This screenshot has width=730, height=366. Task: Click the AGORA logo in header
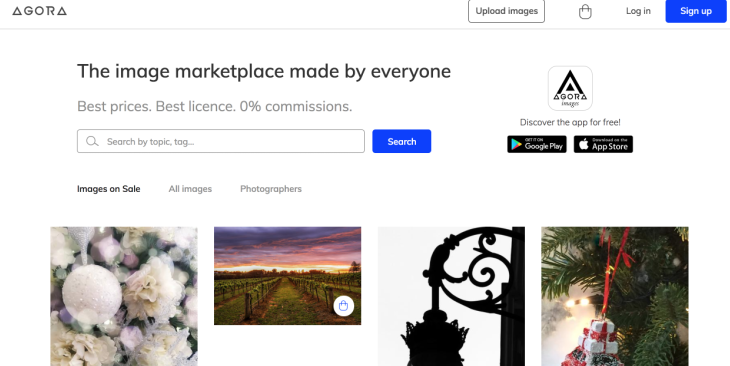(x=40, y=11)
